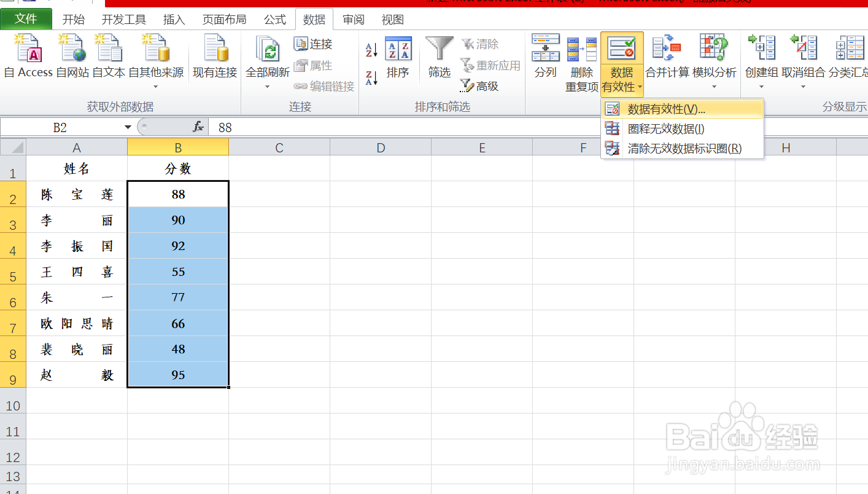Open the Name Box dropdown arrow
This screenshot has width=868, height=494.
[x=128, y=127]
